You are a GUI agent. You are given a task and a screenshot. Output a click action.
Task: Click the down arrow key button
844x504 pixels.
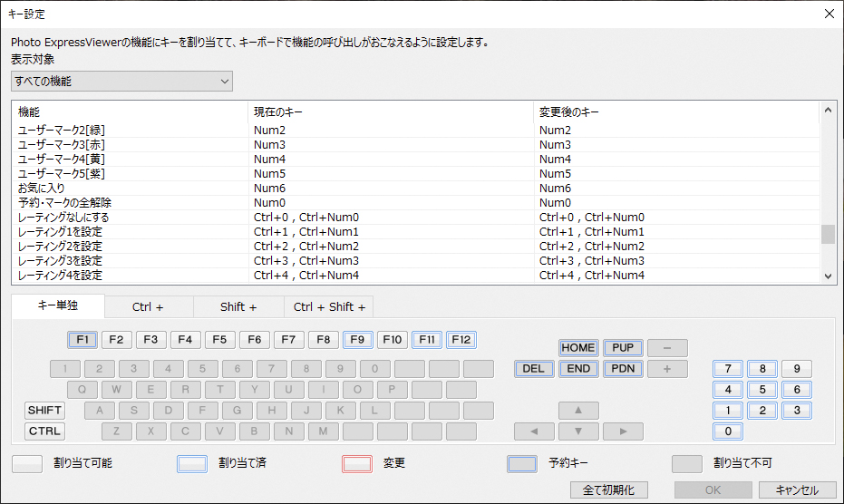point(578,431)
